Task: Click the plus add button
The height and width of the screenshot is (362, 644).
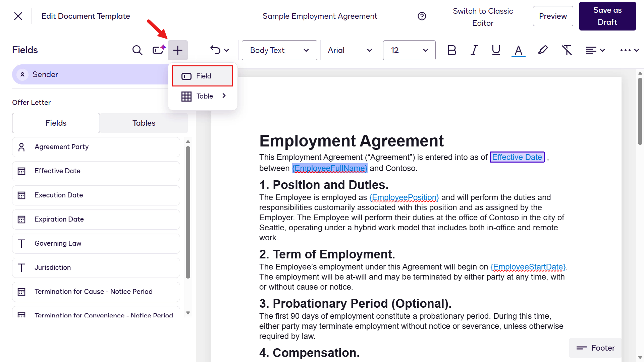Action: point(178,50)
